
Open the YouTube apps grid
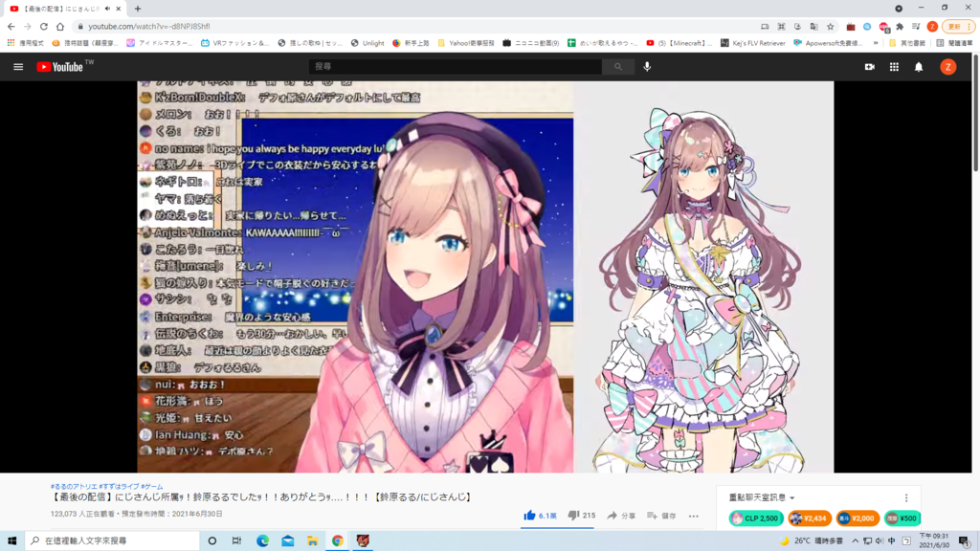(x=895, y=67)
